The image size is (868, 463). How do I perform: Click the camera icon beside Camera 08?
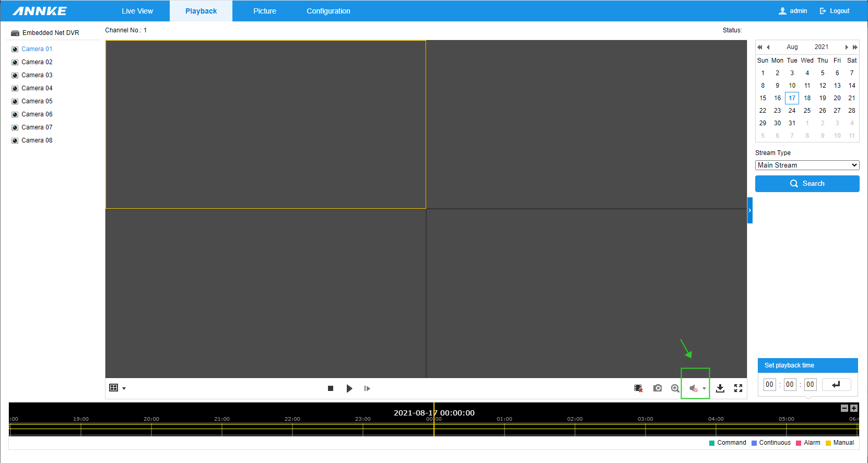(15, 141)
